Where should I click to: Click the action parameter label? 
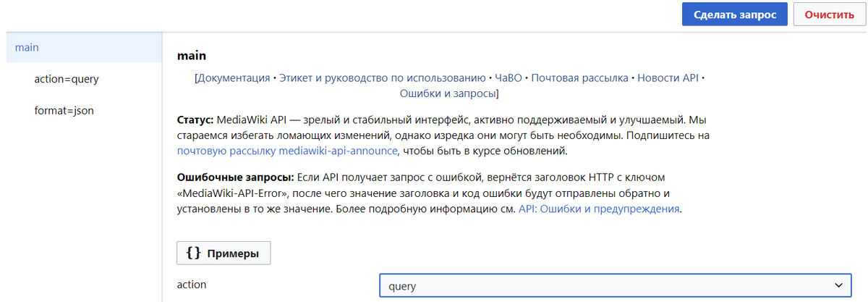[x=192, y=285]
